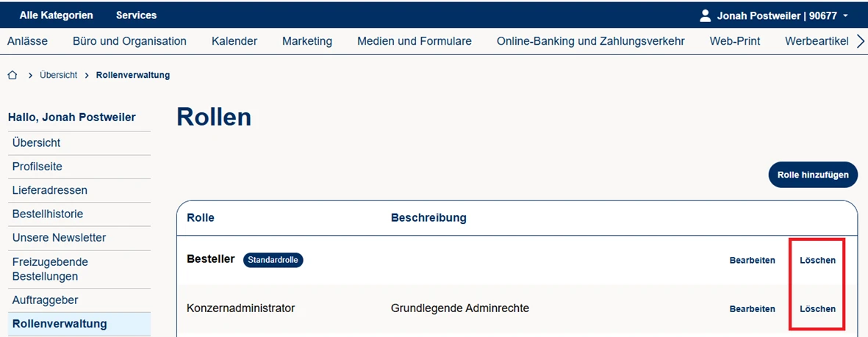Image resolution: width=868 pixels, height=337 pixels.
Task: Select the Web-Print category
Action: pos(734,41)
